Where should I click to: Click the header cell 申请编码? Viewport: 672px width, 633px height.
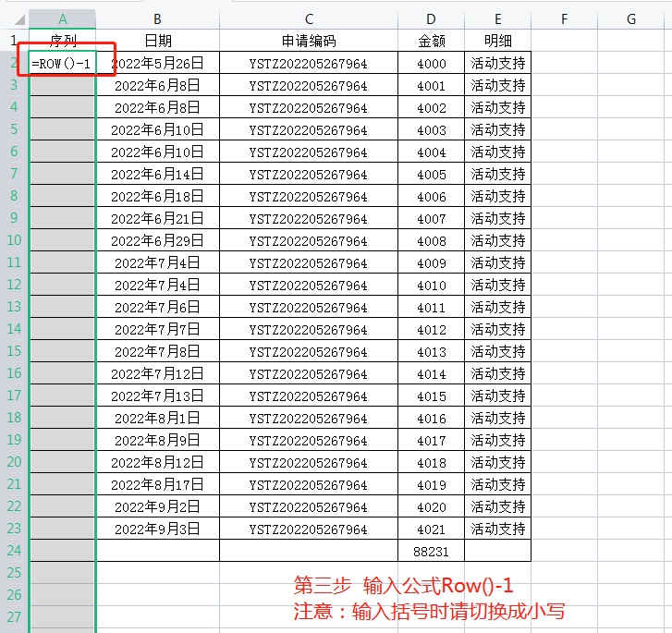(x=309, y=41)
